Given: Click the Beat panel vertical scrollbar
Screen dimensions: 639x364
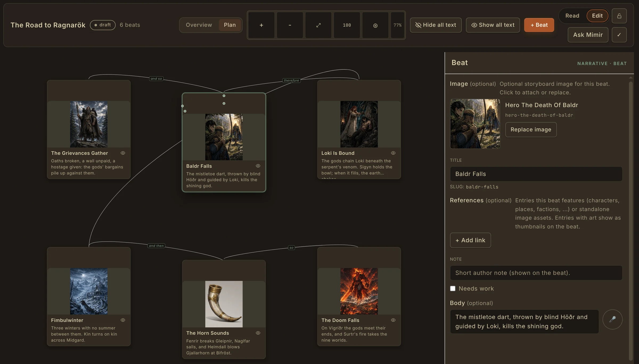Looking at the screenshot, I should click(630, 221).
